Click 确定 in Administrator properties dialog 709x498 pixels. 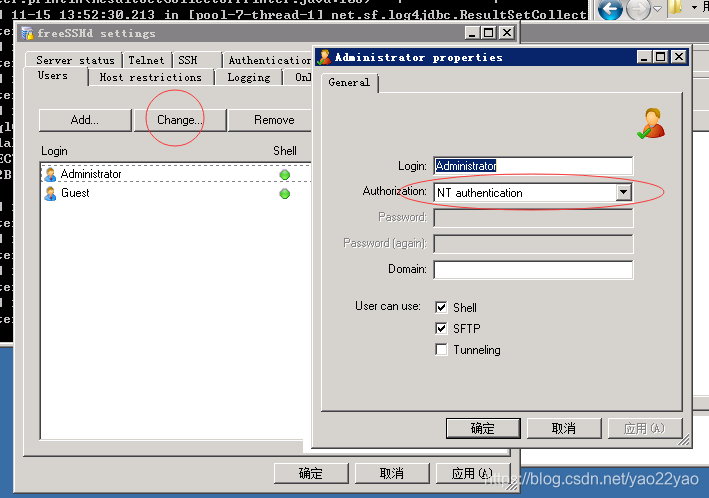click(x=483, y=428)
